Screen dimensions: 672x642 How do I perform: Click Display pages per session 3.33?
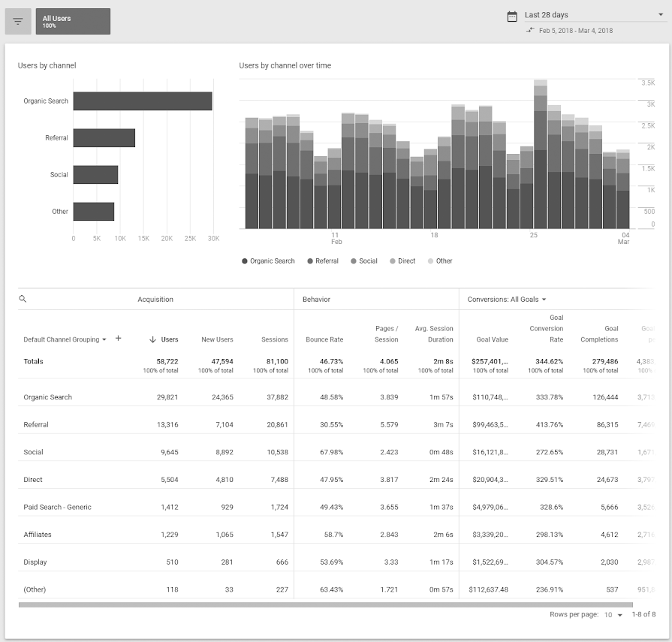click(x=391, y=562)
